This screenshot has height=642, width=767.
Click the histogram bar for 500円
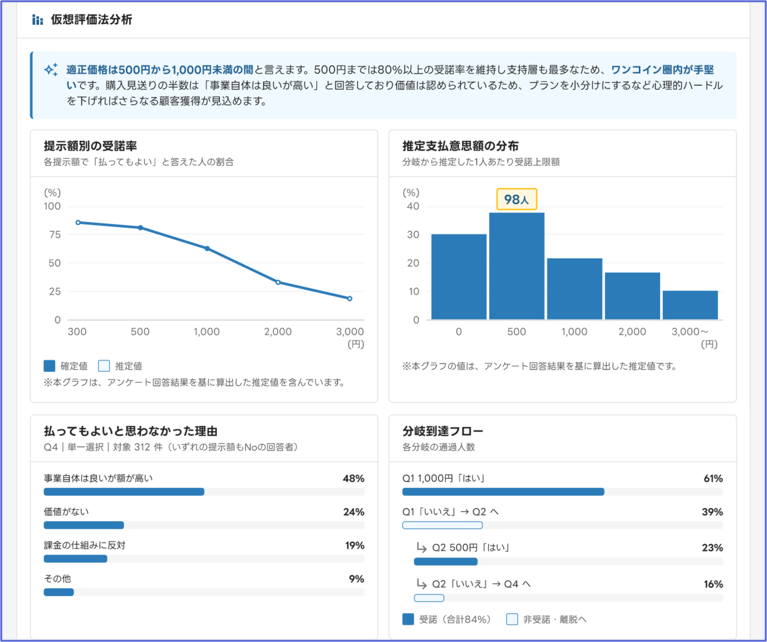point(517,266)
